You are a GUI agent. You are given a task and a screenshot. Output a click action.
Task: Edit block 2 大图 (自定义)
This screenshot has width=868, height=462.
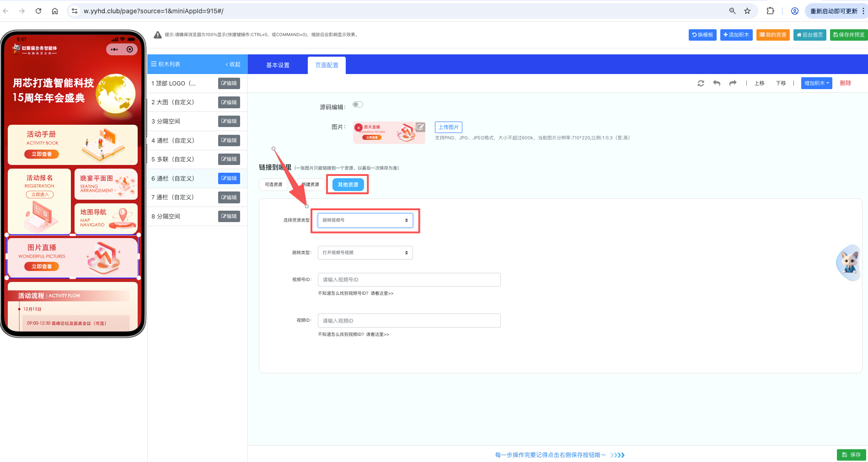[229, 102]
